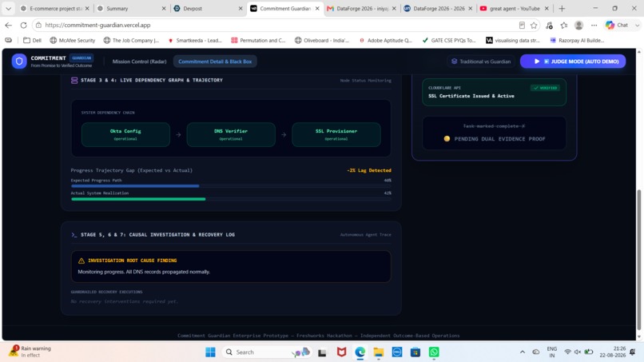
Task: Click 'SSL Certificate Issued & Active' text
Action: pos(471,96)
